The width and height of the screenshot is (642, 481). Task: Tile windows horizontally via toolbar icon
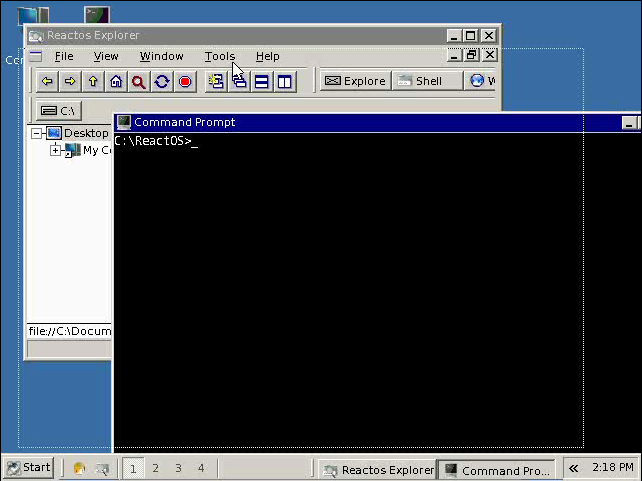tap(262, 81)
